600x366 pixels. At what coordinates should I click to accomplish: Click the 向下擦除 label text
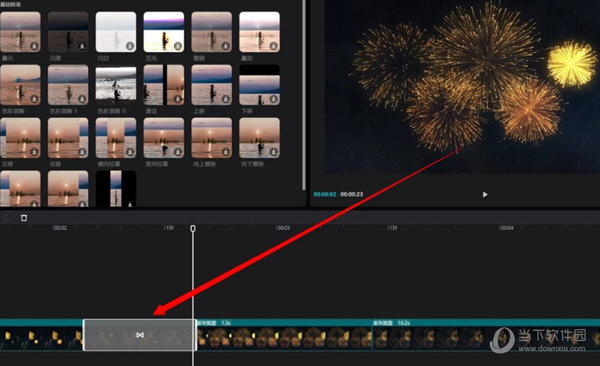tap(252, 164)
